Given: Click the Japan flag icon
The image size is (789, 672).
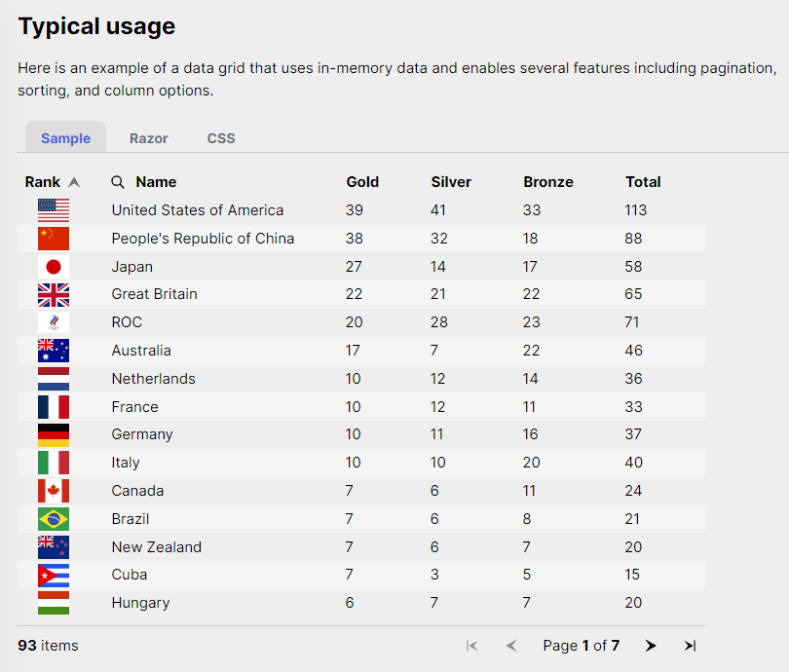Looking at the screenshot, I should coord(54,267).
